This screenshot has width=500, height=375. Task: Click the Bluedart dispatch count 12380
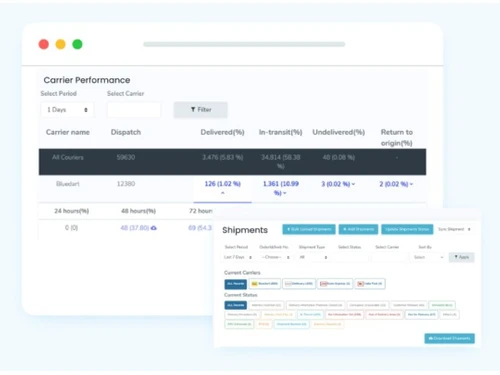pos(126,184)
